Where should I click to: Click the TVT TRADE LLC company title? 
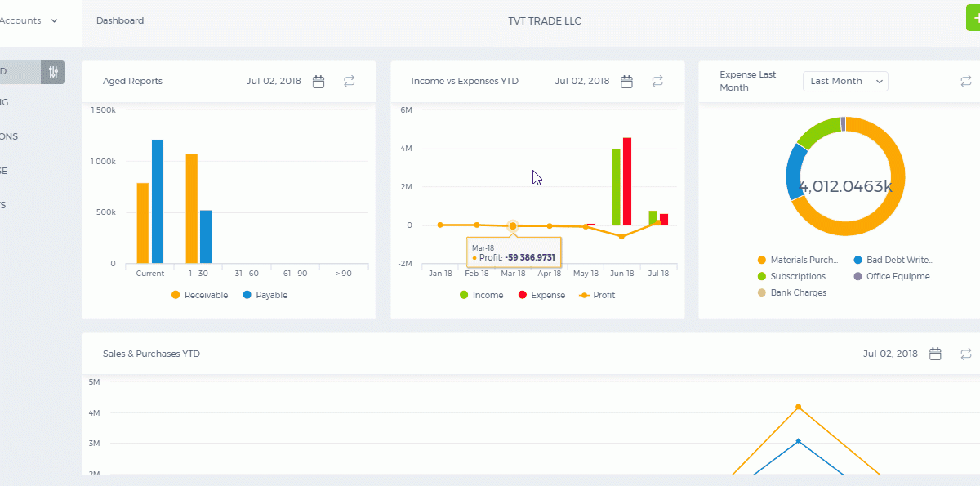(545, 21)
